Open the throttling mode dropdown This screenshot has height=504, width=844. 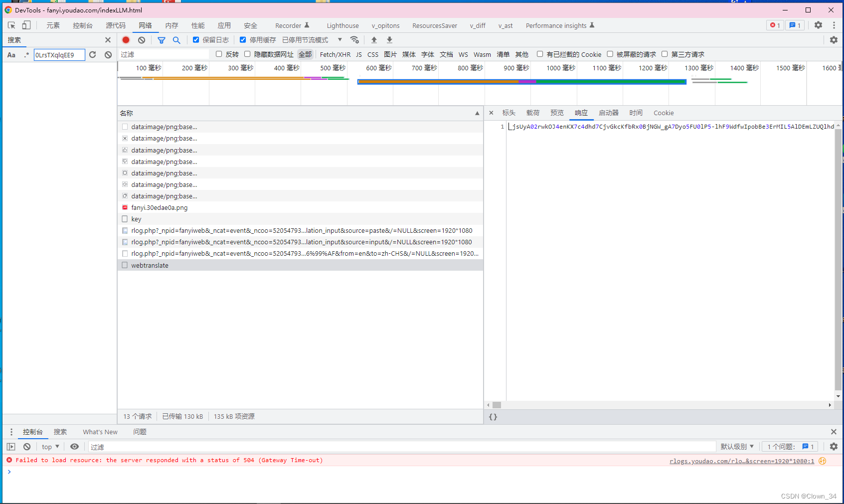[312, 40]
